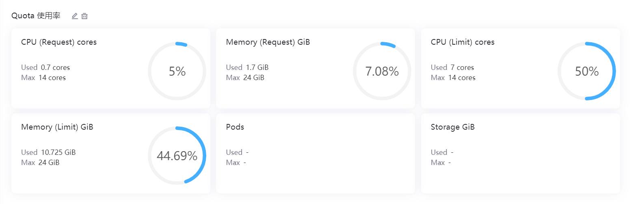Click the 50% CPU Limit gauge

pos(586,71)
